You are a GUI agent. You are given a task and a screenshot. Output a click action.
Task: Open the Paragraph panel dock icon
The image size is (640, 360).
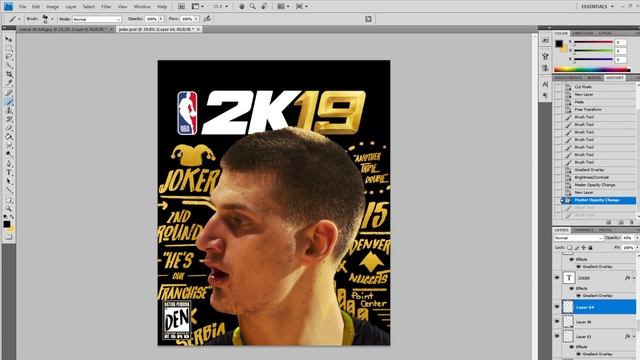pyautogui.click(x=545, y=96)
